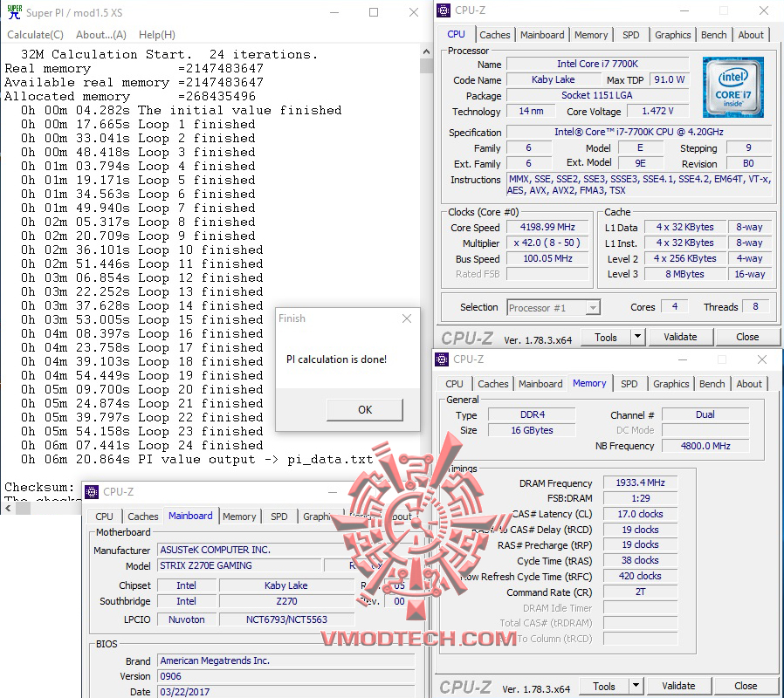784x698 pixels.
Task: Click the Core Voltage value 1.472 V
Action: pos(657,111)
